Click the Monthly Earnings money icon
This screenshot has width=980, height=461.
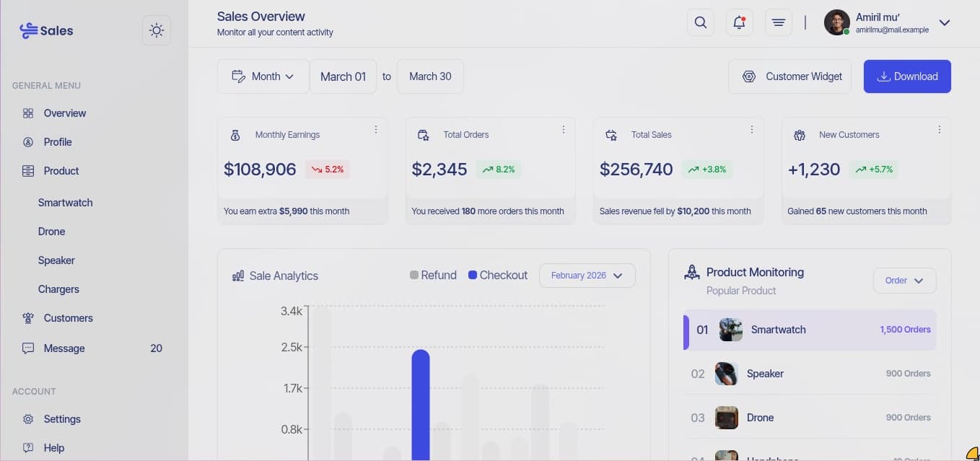tap(235, 134)
